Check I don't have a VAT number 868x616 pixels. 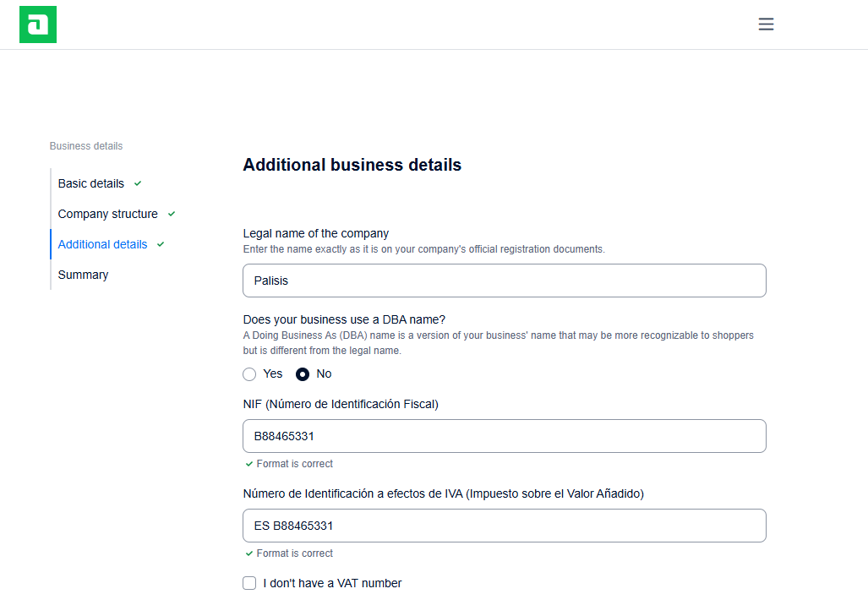coord(249,583)
